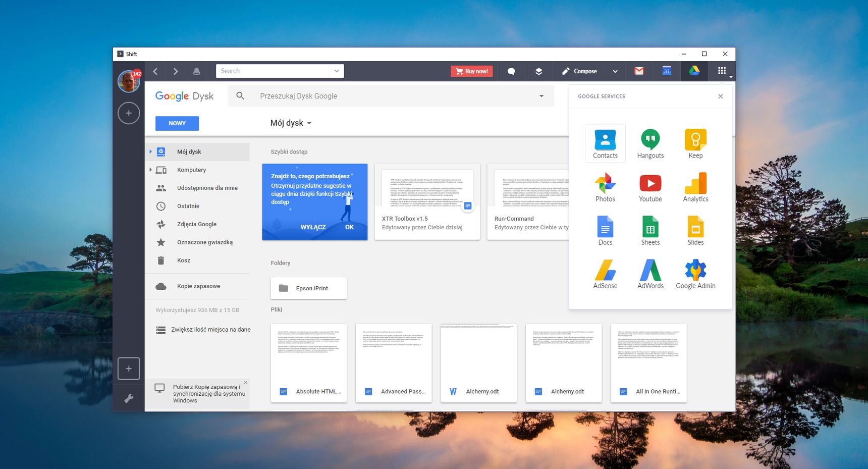Screen dimensions: 868x469
Task: Click Wykorzystujesz 936 MB z 15 GB text
Action: (x=197, y=310)
